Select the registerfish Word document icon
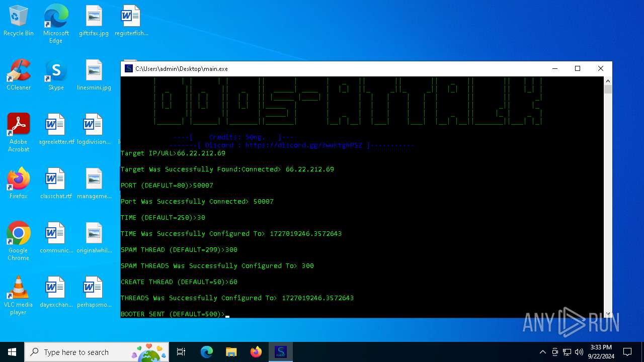Viewport: 644px width, 362px height. [x=131, y=21]
